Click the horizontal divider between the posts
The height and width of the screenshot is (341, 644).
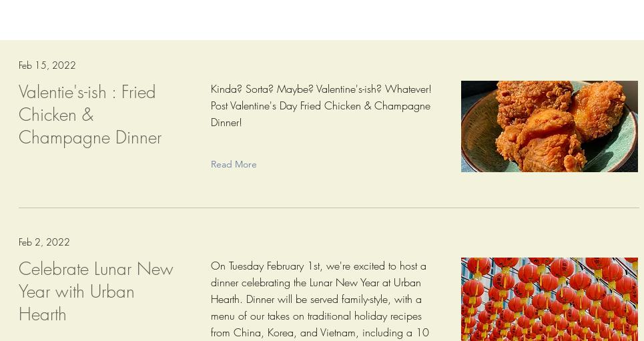(x=328, y=208)
